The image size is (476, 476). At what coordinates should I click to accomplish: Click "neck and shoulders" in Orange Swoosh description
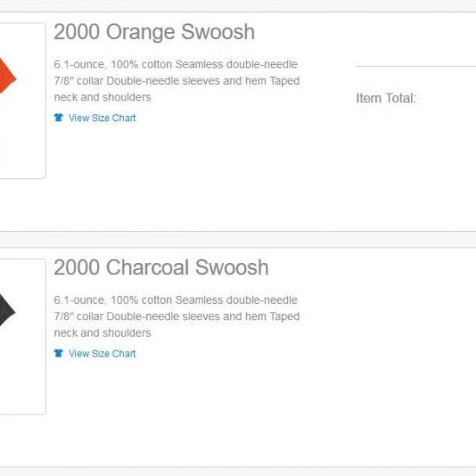[x=102, y=97]
